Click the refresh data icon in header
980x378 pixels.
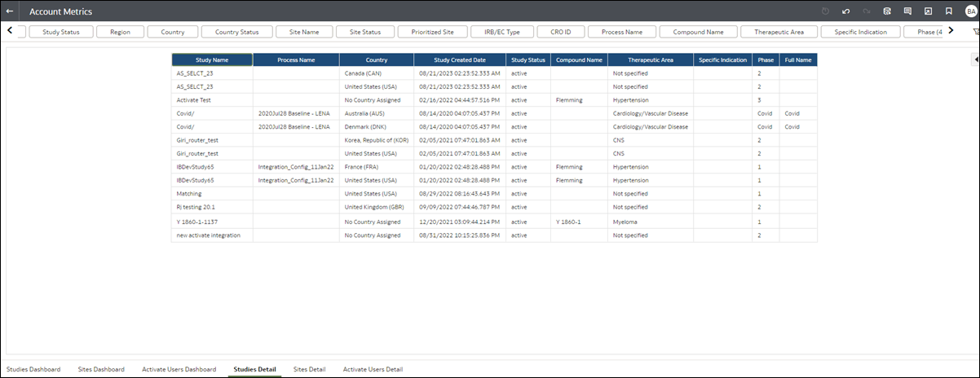click(826, 11)
